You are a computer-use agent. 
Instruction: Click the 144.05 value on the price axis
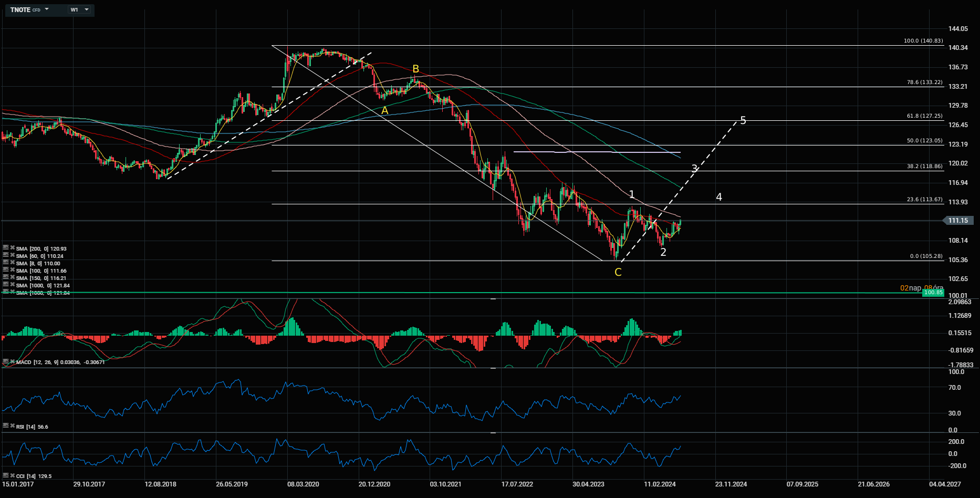pos(958,28)
